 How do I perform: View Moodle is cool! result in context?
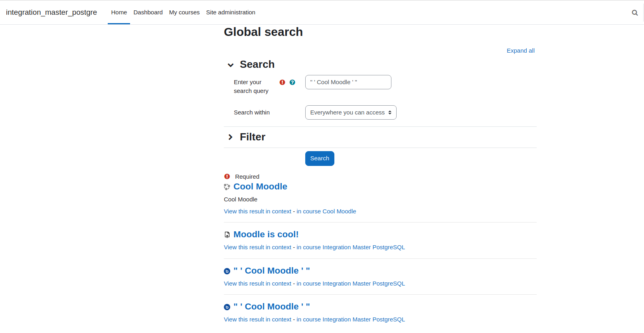(257, 247)
